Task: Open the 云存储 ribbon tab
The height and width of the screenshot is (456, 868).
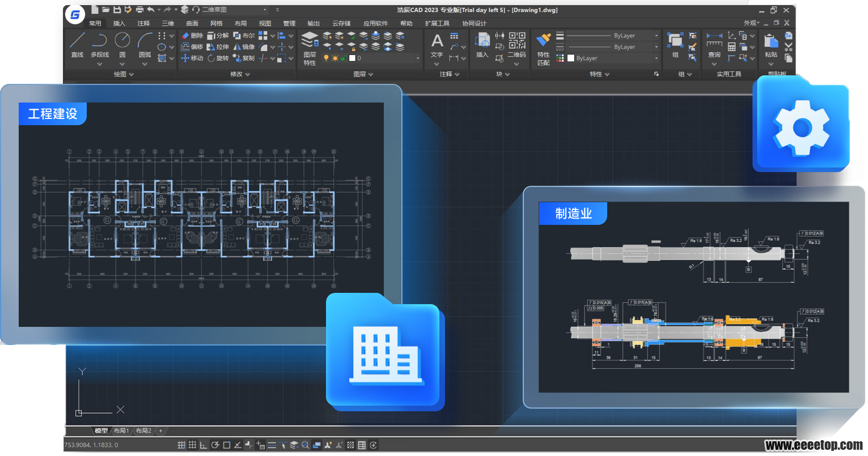Action: pos(341,23)
